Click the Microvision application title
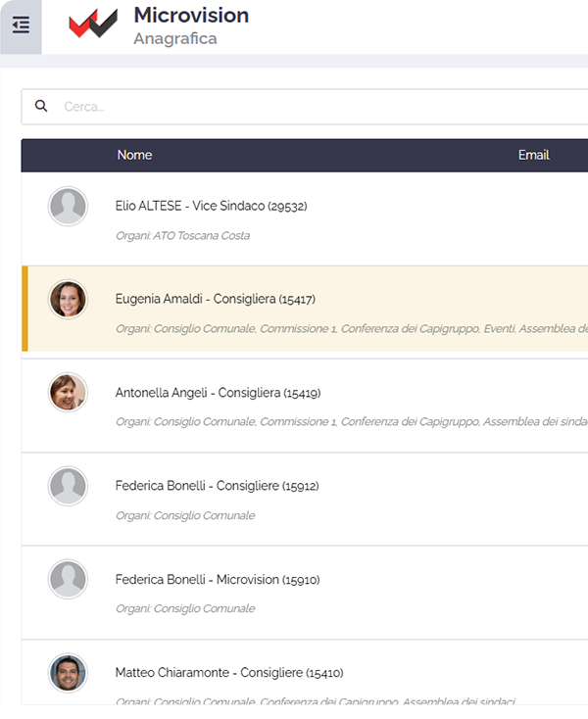588x719 pixels. coord(191,16)
